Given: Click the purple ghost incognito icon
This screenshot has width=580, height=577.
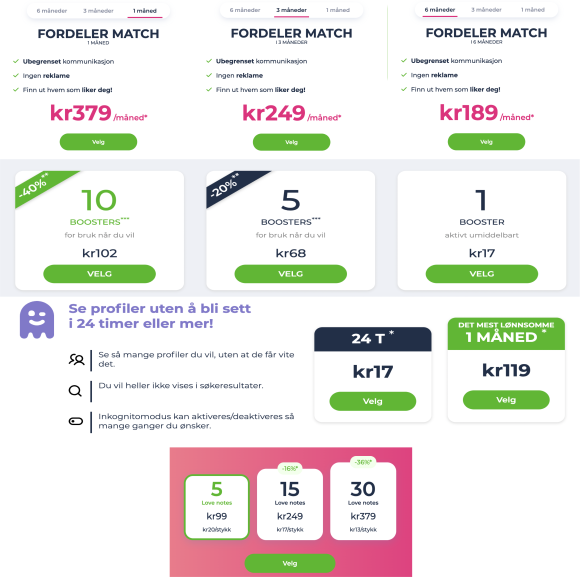Looking at the screenshot, I should point(37,320).
